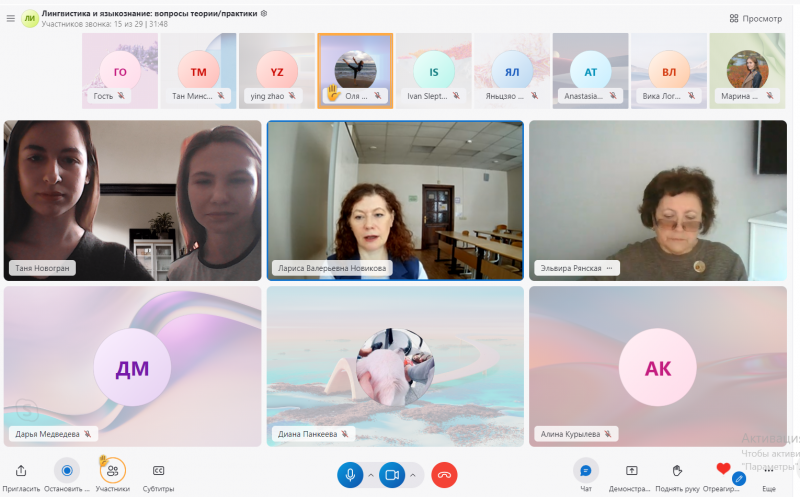Click the meeting title Лингвистика и языкознание
The image size is (800, 497).
pos(149,14)
